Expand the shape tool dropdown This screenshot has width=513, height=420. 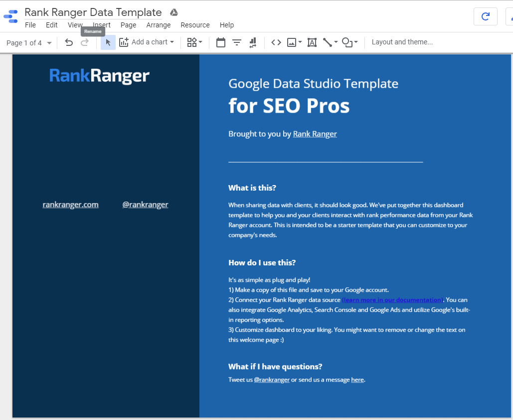(350, 42)
